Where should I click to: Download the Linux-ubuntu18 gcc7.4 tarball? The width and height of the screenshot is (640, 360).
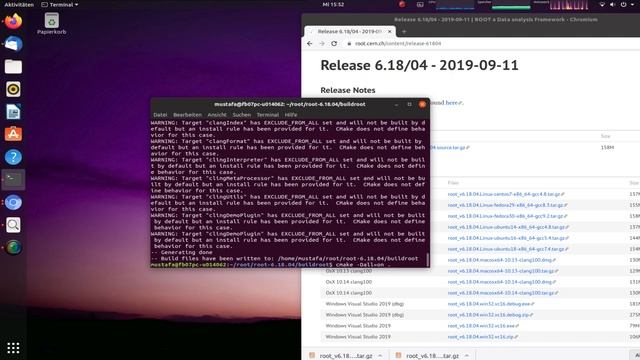click(507, 249)
